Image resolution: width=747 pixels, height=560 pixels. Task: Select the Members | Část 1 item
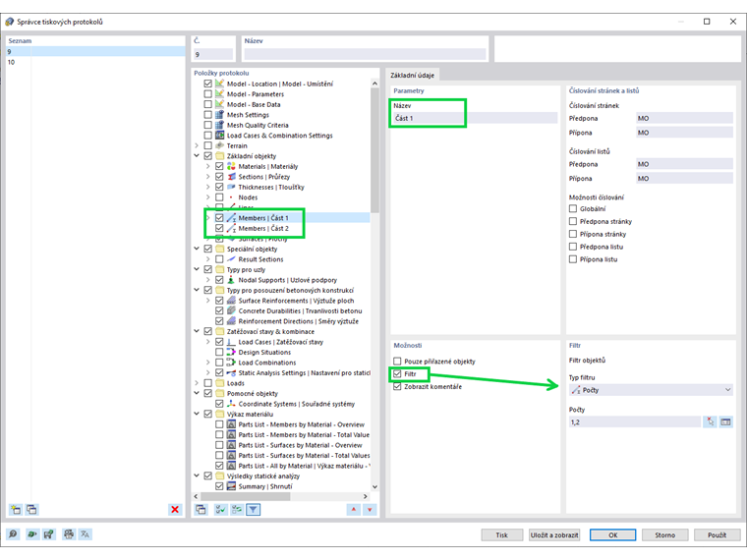pos(263,218)
